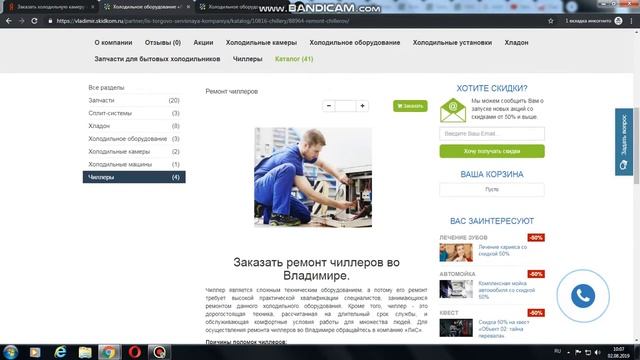
Task: Click the 'Хочу получать скидки' button
Action: tap(492, 151)
